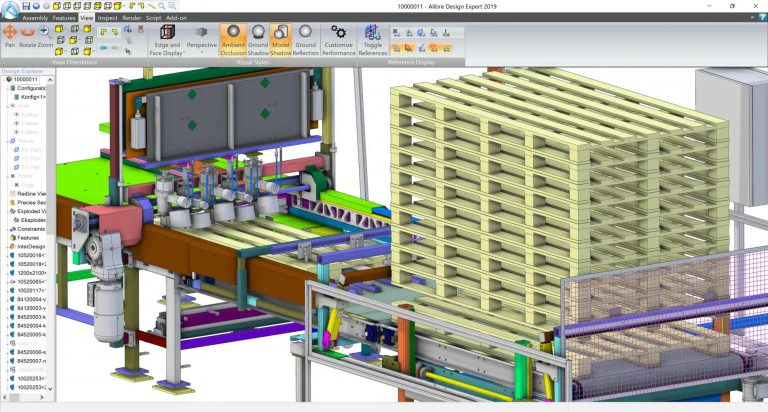Save the file using the floppy disk icon
The height and width of the screenshot is (412, 768).
click(26, 6)
